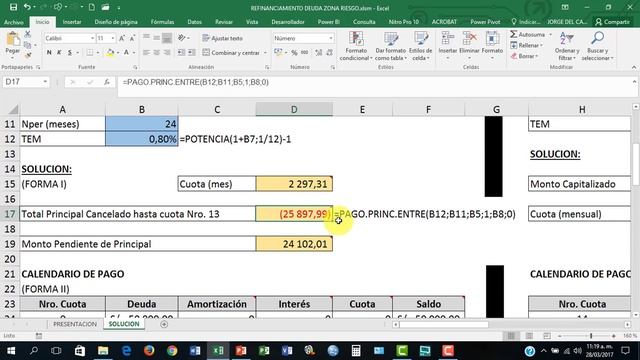Screen dimensions: 640x360
Task: Toggle align right
Action: point(167,53)
